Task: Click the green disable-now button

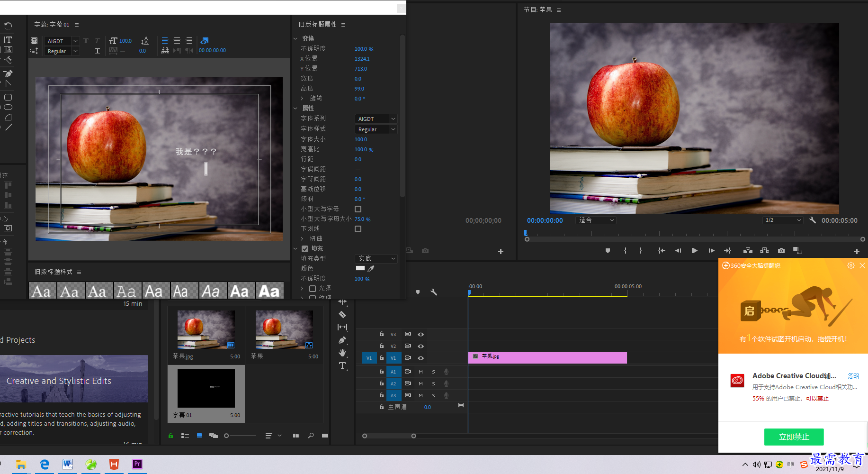Action: click(794, 437)
